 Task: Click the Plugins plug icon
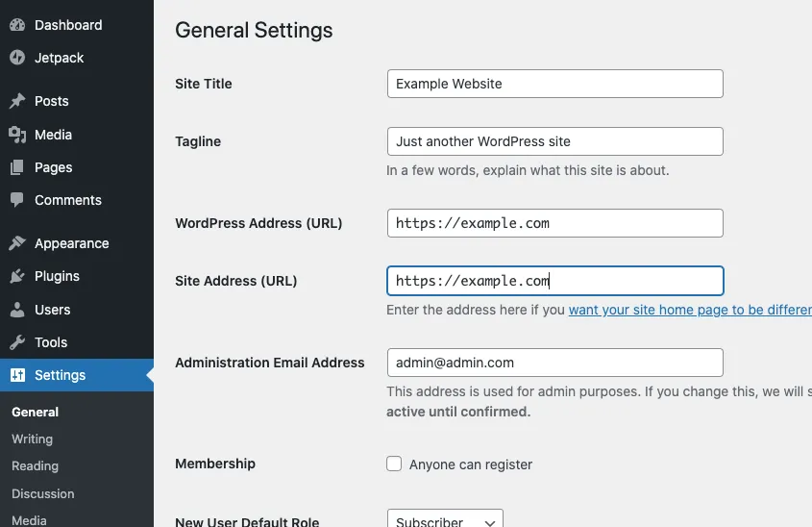[x=17, y=276]
